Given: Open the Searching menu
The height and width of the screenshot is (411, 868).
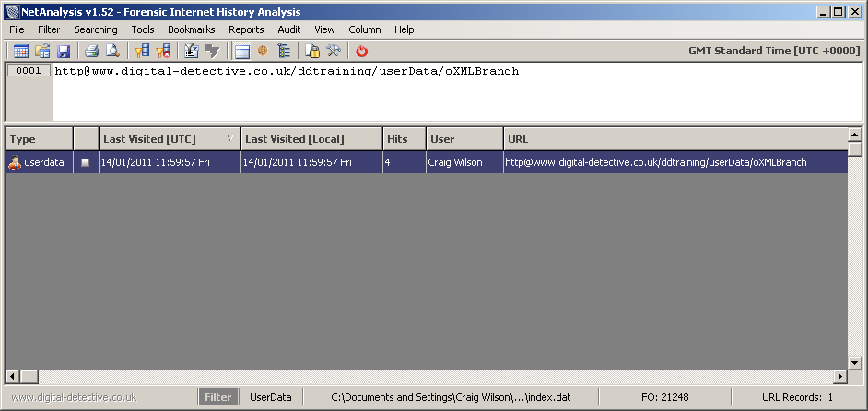Looking at the screenshot, I should tap(96, 29).
